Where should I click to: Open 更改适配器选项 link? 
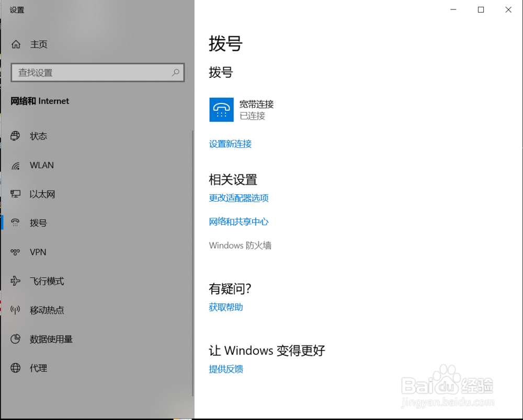pos(238,198)
